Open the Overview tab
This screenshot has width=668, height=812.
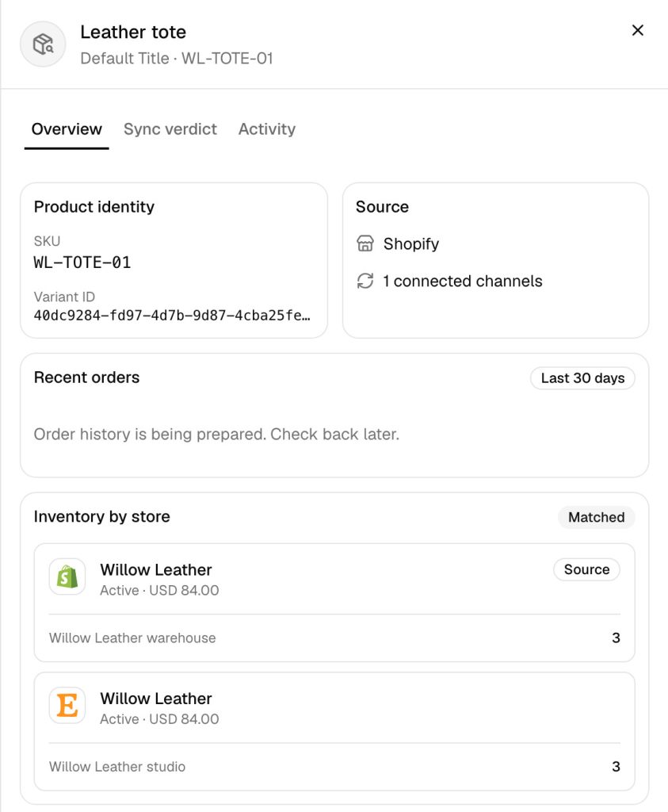tap(67, 129)
